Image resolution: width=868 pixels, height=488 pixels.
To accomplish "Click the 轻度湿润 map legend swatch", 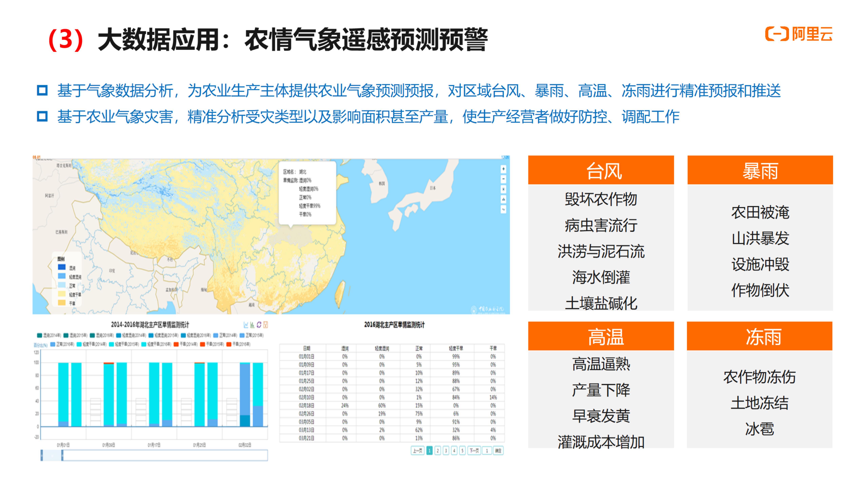I will (x=62, y=276).
